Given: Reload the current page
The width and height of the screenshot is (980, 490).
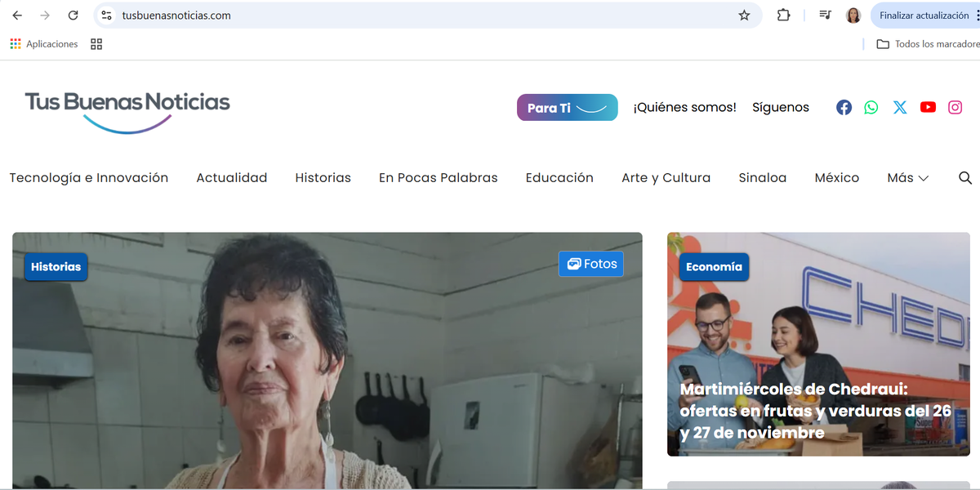Looking at the screenshot, I should point(73,16).
